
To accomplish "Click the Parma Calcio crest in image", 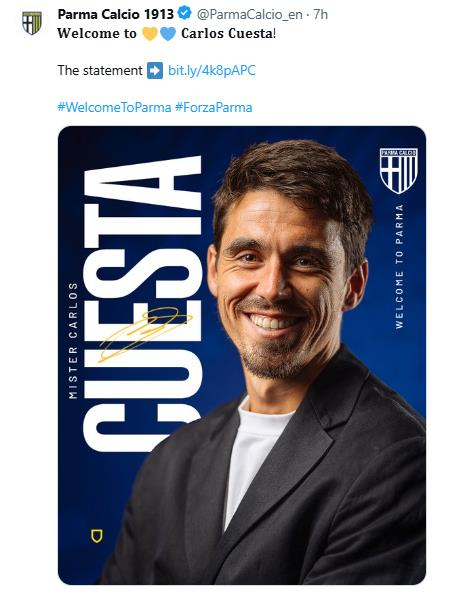I will pos(398,171).
